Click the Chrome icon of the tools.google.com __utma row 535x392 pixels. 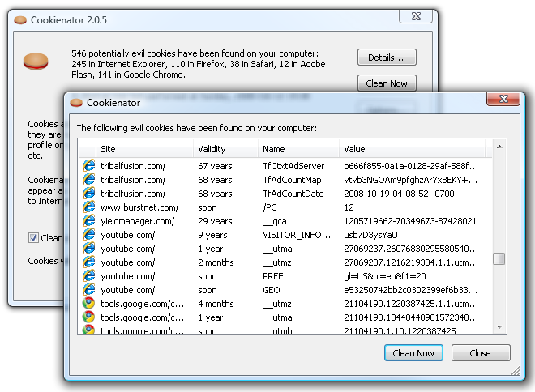[x=88, y=317]
